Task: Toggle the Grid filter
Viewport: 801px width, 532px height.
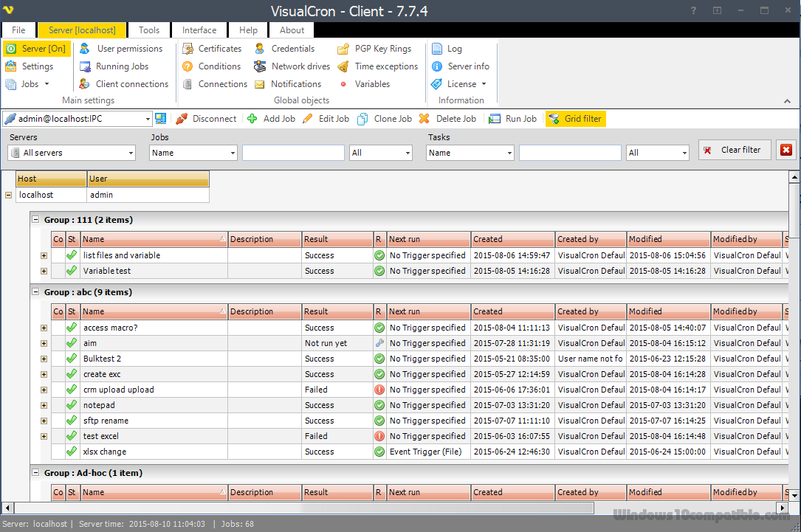Action: 576,119
